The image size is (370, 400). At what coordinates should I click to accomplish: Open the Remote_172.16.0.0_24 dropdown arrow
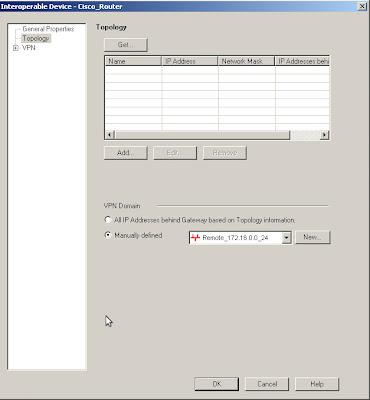[x=286, y=238]
